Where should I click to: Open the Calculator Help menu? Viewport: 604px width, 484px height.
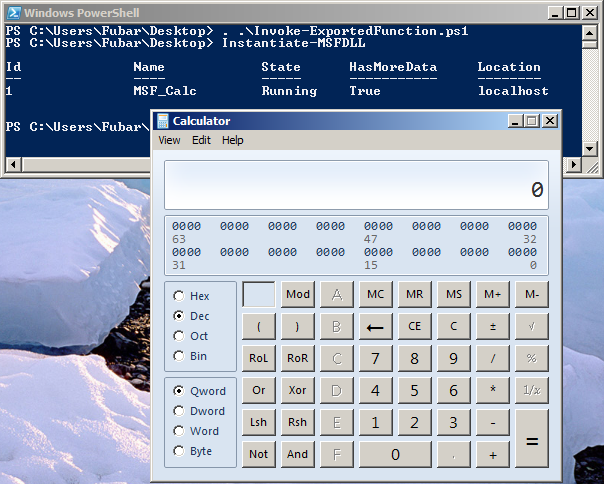pyautogui.click(x=232, y=140)
